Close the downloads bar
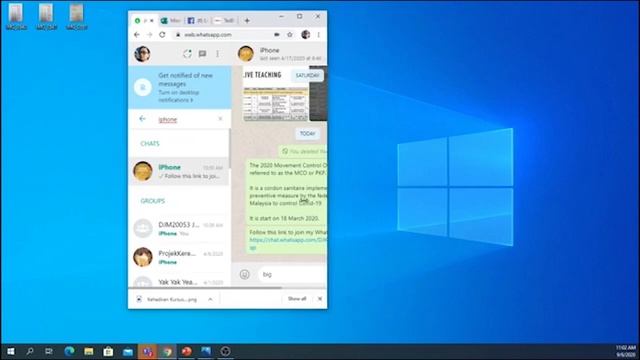The height and width of the screenshot is (360, 640). (x=320, y=299)
